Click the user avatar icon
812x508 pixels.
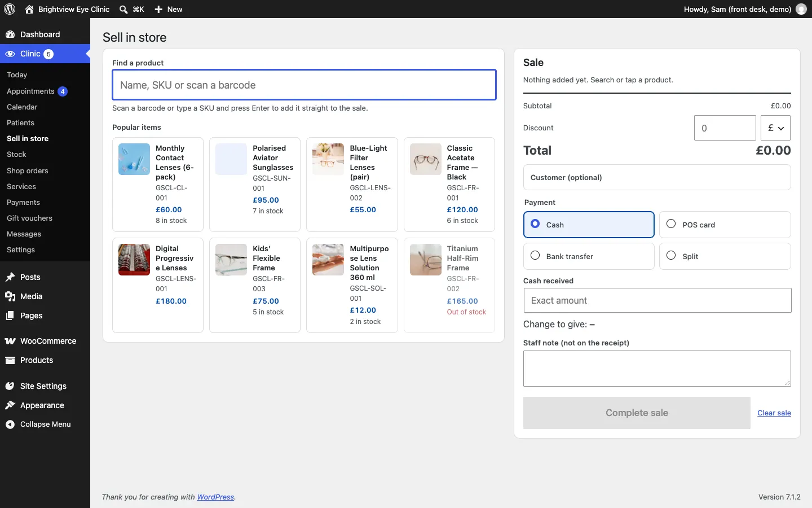(801, 9)
